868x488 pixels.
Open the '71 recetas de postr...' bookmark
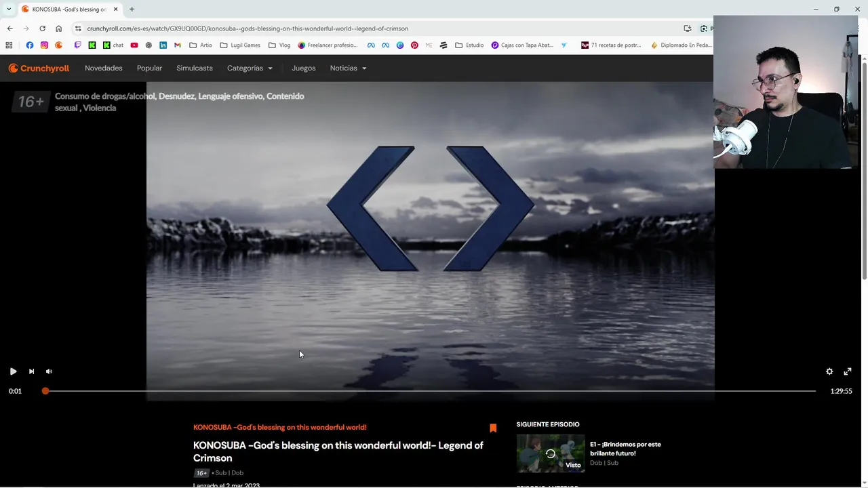coord(611,45)
